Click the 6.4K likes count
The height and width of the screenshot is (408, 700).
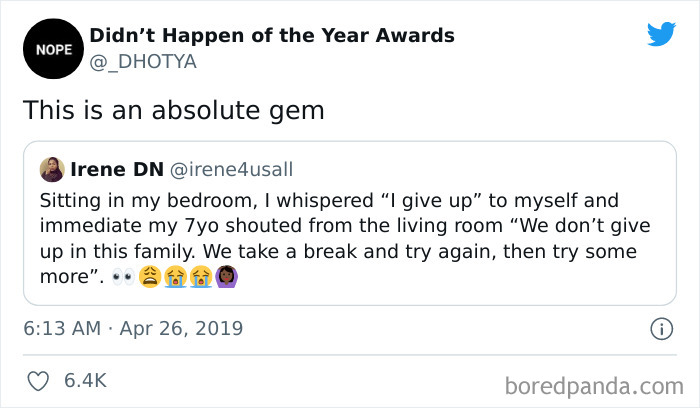pos(84,381)
